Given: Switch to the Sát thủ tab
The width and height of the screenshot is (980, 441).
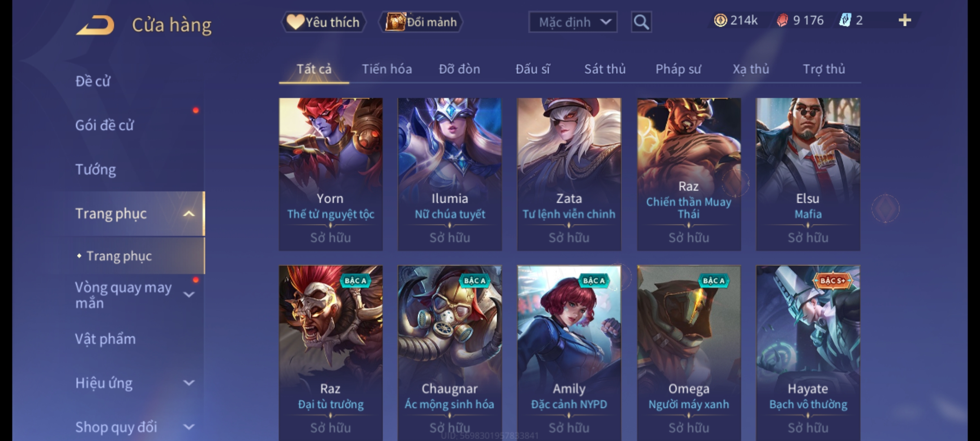Looking at the screenshot, I should pyautogui.click(x=605, y=69).
